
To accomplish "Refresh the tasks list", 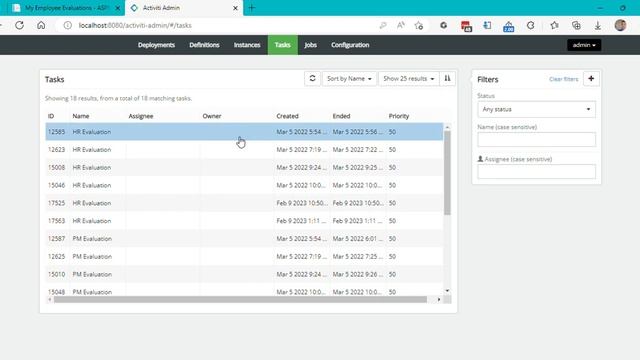I will click(312, 78).
